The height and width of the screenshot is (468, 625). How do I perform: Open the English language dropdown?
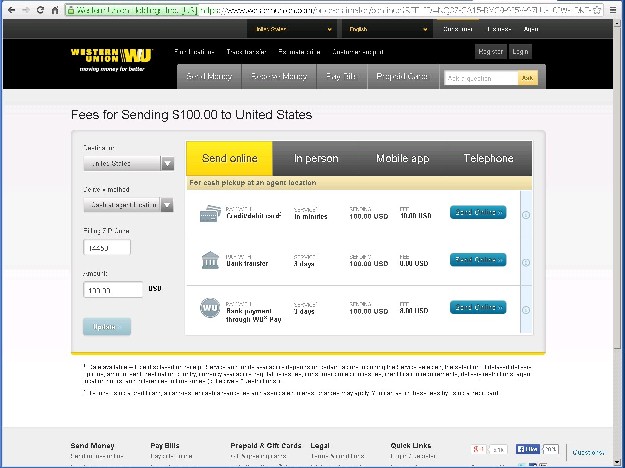(x=386, y=29)
